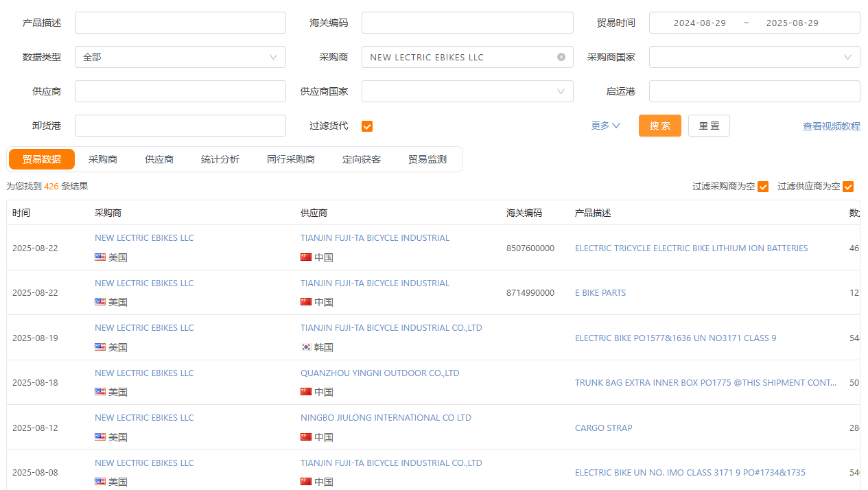Click the China flag in the QUANZHOU YINGNI row
Viewport: 868px width, 490px height.
306,392
